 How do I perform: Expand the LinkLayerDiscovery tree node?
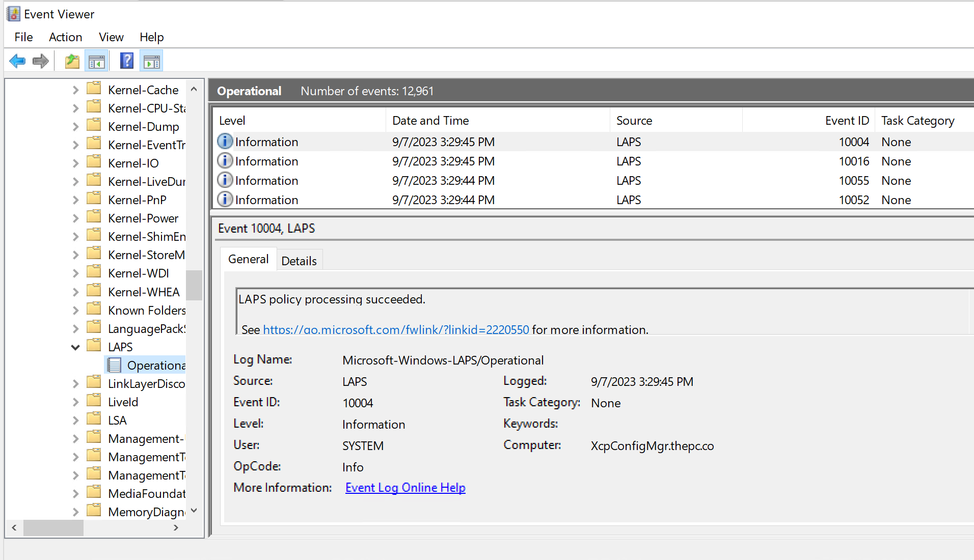coord(75,384)
